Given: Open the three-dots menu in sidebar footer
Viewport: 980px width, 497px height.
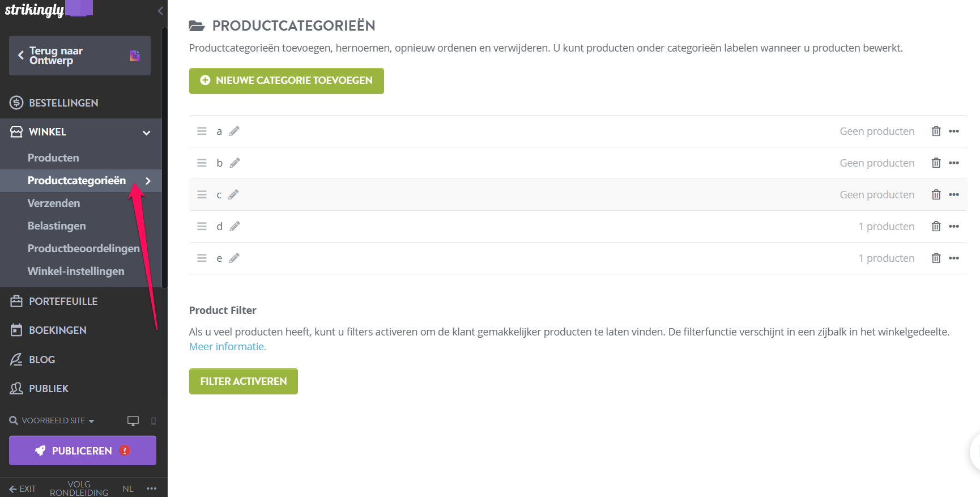Looking at the screenshot, I should pos(151,488).
